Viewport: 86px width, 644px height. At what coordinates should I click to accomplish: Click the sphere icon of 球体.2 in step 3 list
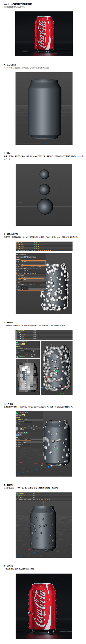click(20, 244)
